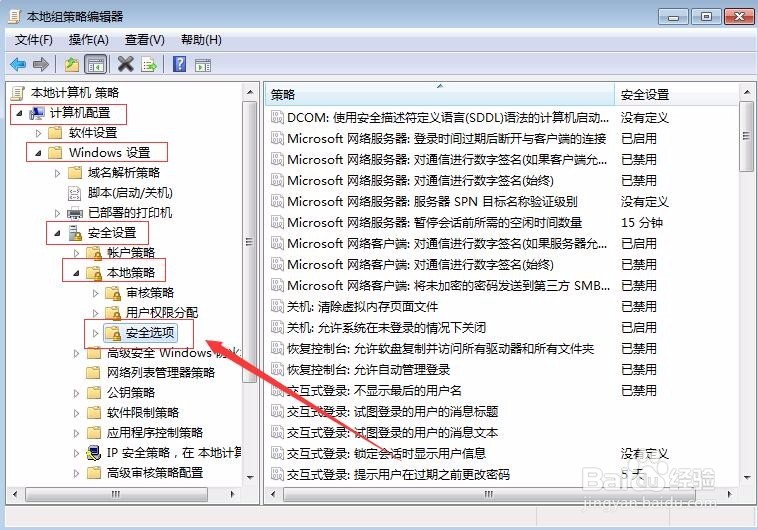Click the 网络列表管理器策略 folder icon
The height and width of the screenshot is (530, 758).
point(93,373)
